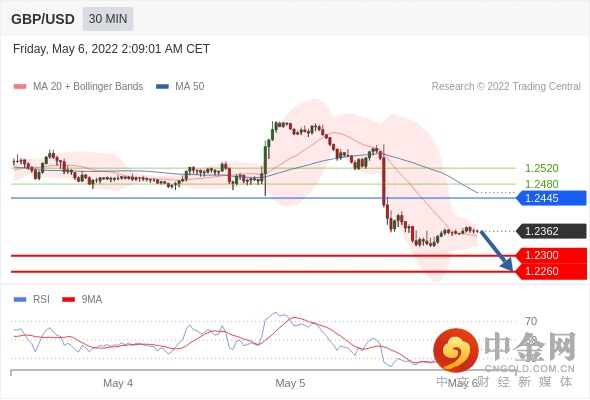Click the May 5 date axis marker

(290, 383)
